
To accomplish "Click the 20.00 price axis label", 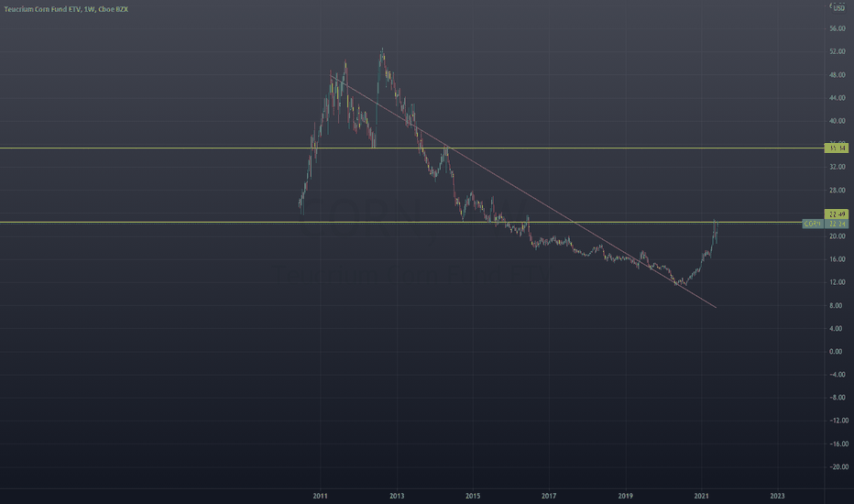I will (x=838, y=236).
